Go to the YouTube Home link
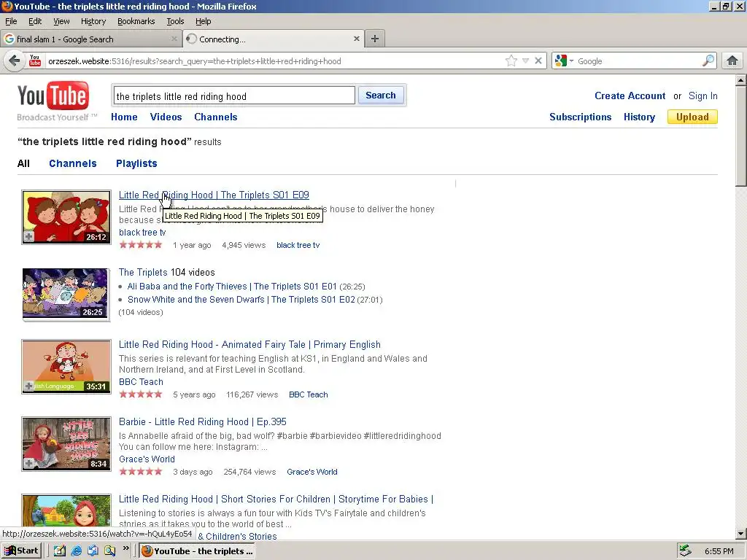747x560 pixels. coord(124,117)
